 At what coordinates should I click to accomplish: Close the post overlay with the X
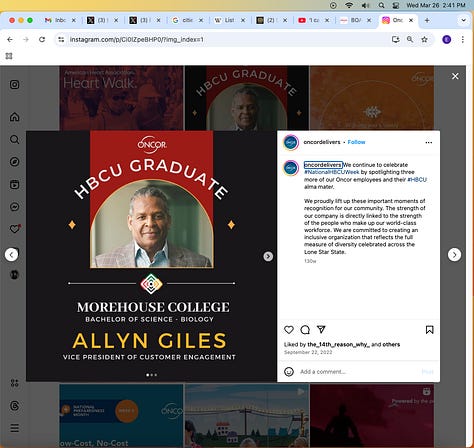coord(455,76)
